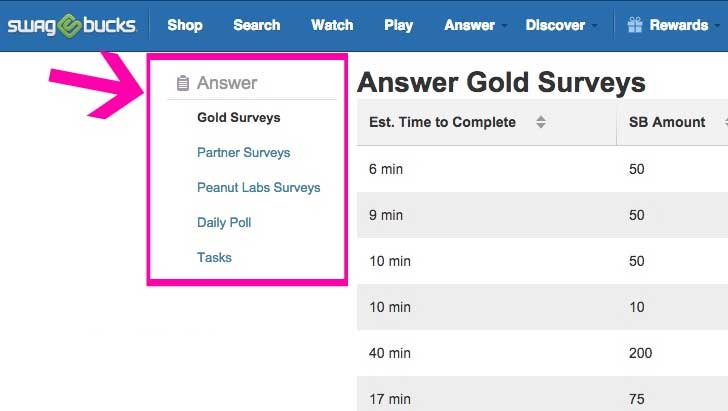
Task: Sort by Est. Time to Complete arrows
Action: (x=540, y=122)
